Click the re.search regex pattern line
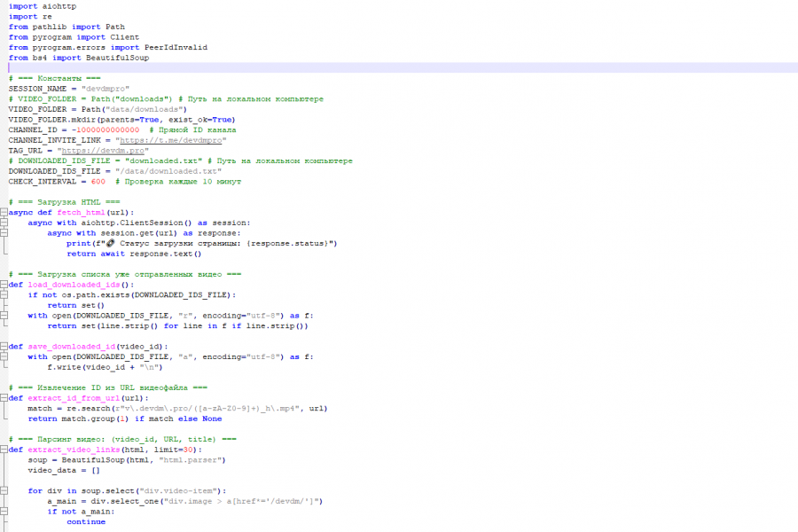798x532 pixels. click(x=177, y=408)
